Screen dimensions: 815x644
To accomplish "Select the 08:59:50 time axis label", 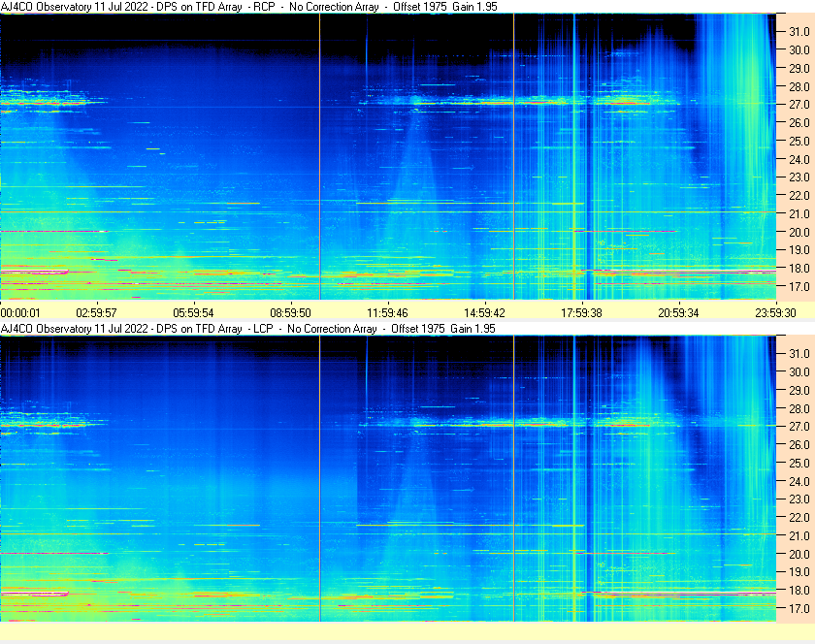I will [x=290, y=313].
